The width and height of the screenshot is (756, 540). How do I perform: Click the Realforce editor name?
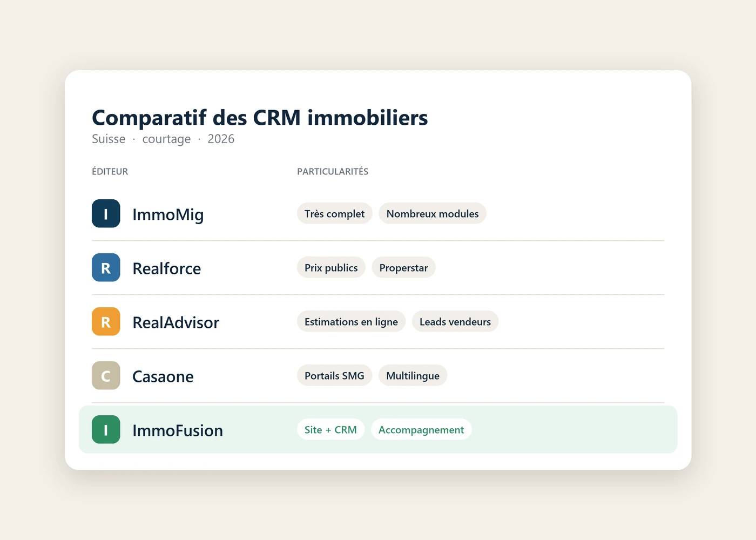pyautogui.click(x=167, y=268)
